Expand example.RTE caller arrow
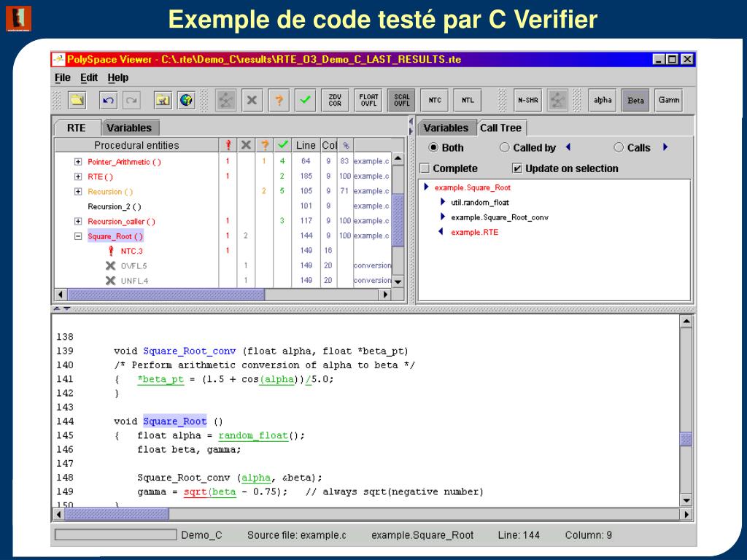Viewport: 747px width, 560px height. [441, 231]
